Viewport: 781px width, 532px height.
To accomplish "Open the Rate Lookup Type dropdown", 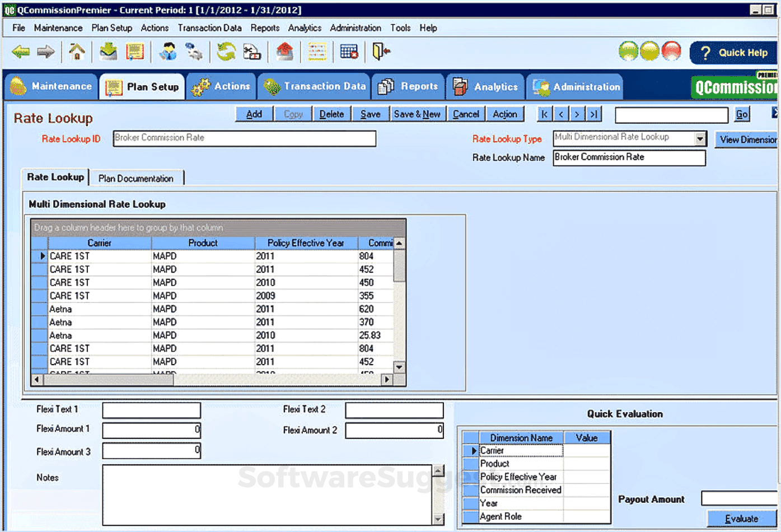I will click(x=700, y=138).
